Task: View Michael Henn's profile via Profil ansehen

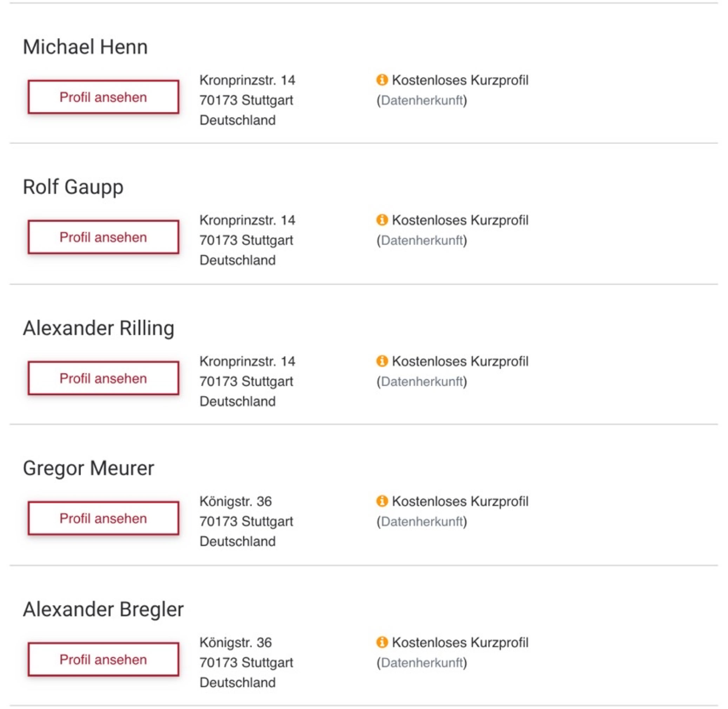Action: 103,97
